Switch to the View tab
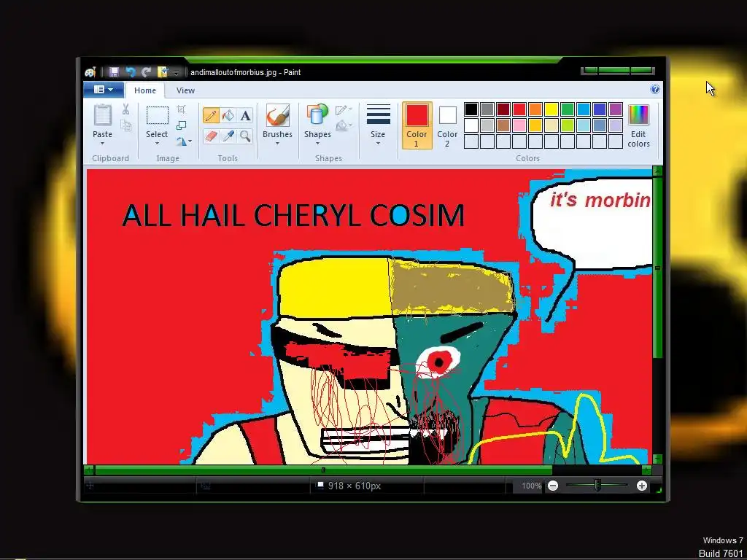747x560 pixels. tap(185, 90)
